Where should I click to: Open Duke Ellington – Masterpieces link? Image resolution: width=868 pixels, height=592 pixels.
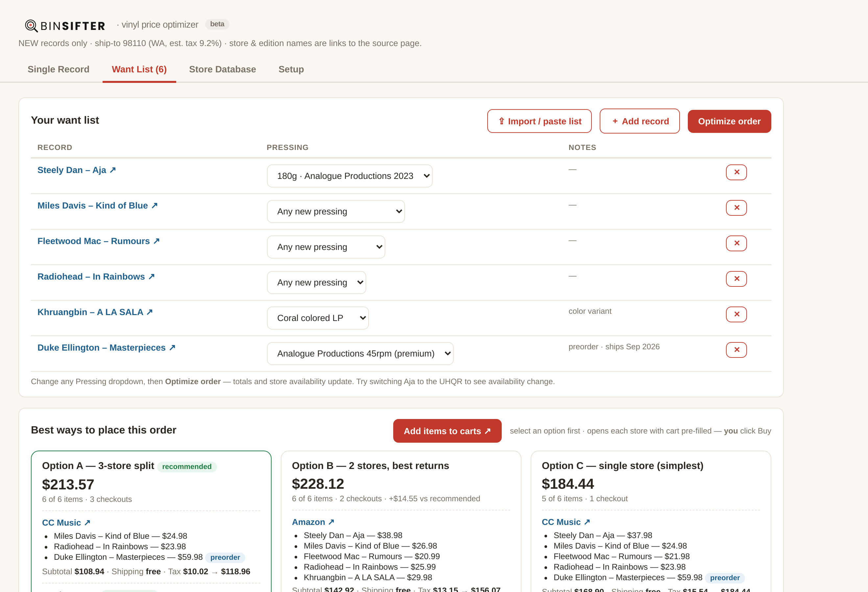coord(107,347)
